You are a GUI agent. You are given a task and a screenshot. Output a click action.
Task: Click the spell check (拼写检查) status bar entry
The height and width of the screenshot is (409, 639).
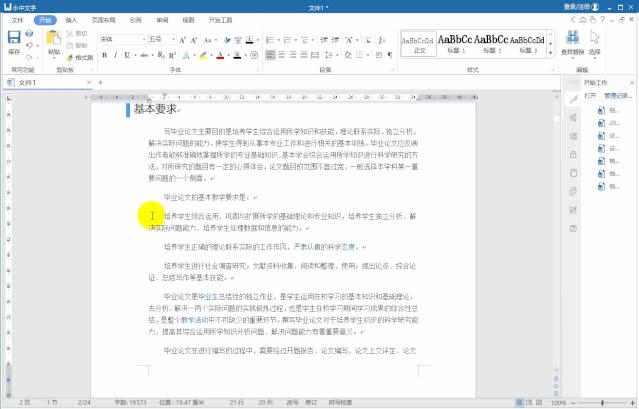(340, 402)
